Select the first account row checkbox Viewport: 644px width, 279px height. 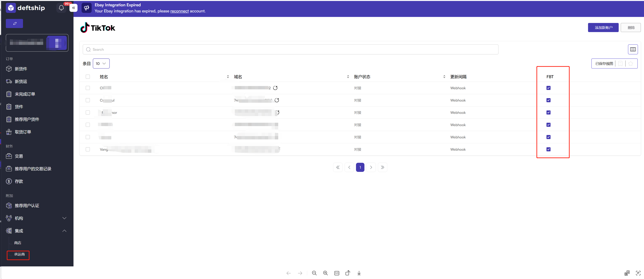point(88,88)
